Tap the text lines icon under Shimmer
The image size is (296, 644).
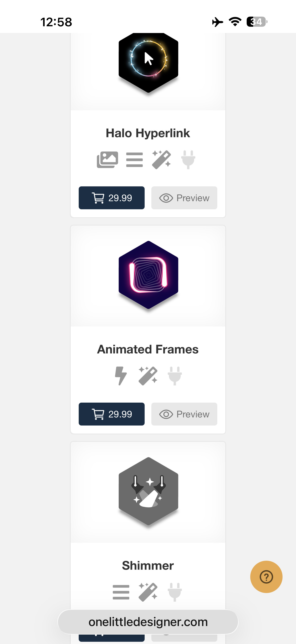[x=121, y=592]
